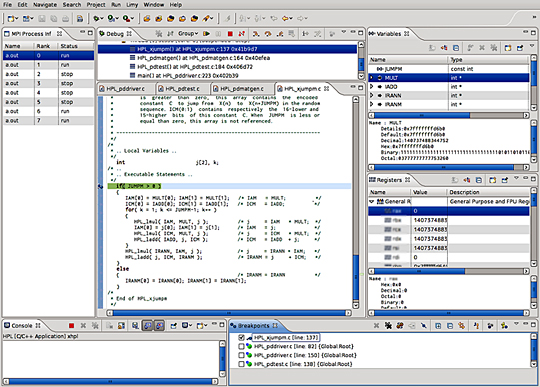Click the Debug launch bug icon in main toolbar
540x387 pixels.
(97, 18)
